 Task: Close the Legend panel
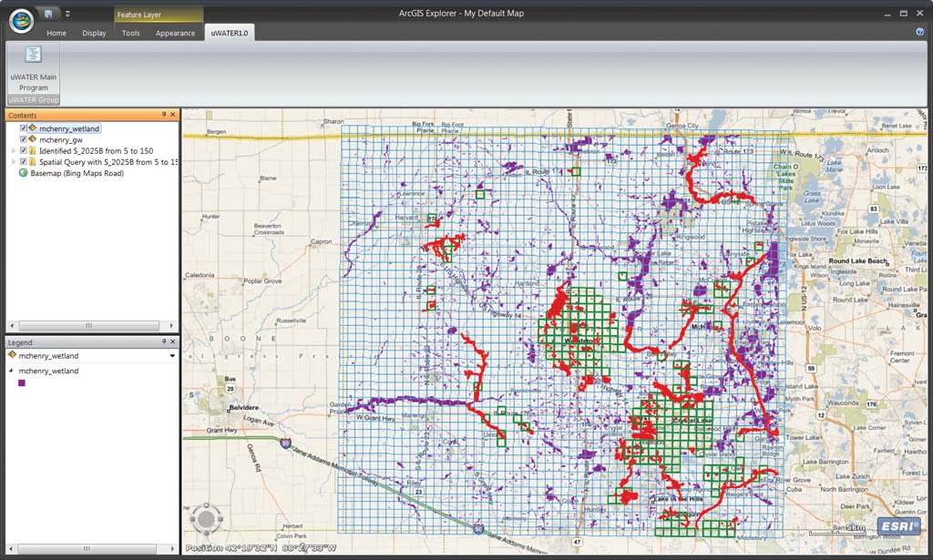[173, 341]
